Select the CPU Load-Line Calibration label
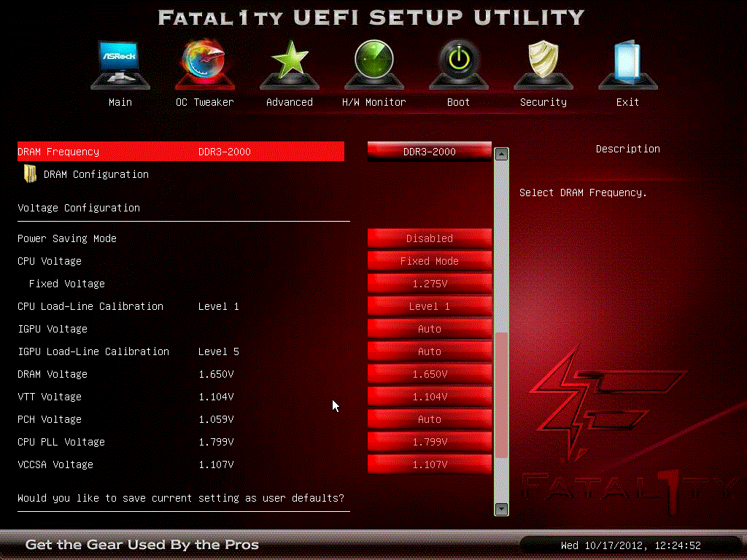 point(90,306)
